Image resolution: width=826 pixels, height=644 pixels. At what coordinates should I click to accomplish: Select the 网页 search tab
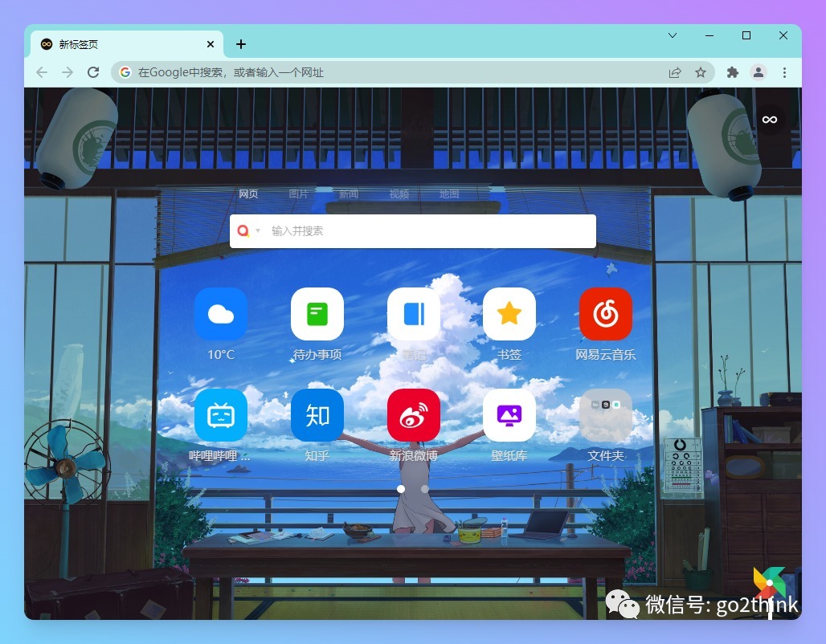[248, 194]
